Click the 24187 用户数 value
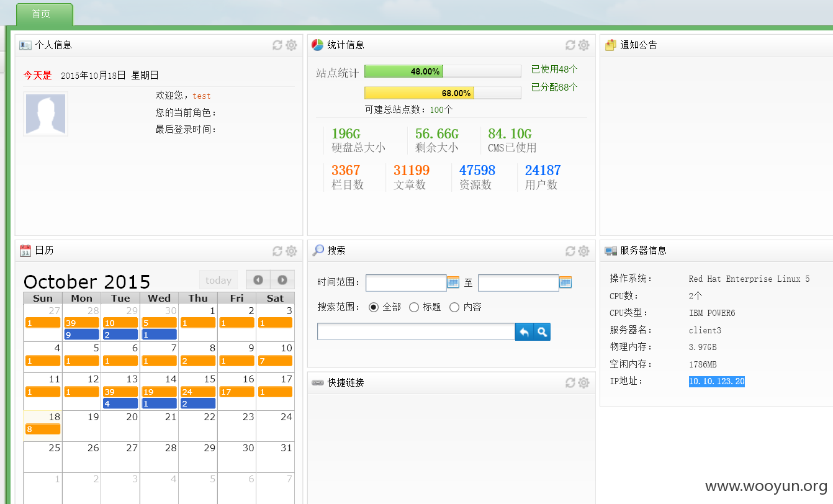 tap(543, 170)
